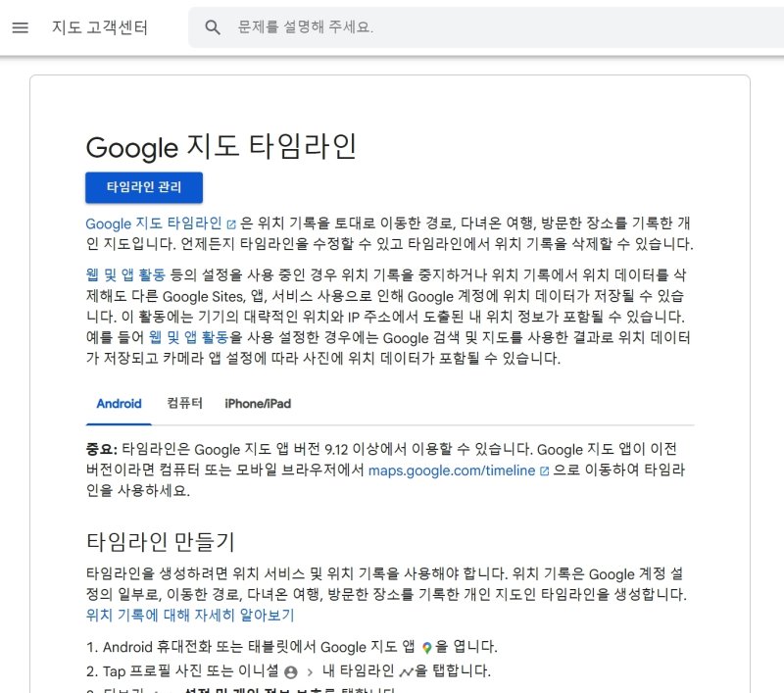Click the search magnifier icon
Image resolution: width=784 pixels, height=693 pixels.
[213, 27]
